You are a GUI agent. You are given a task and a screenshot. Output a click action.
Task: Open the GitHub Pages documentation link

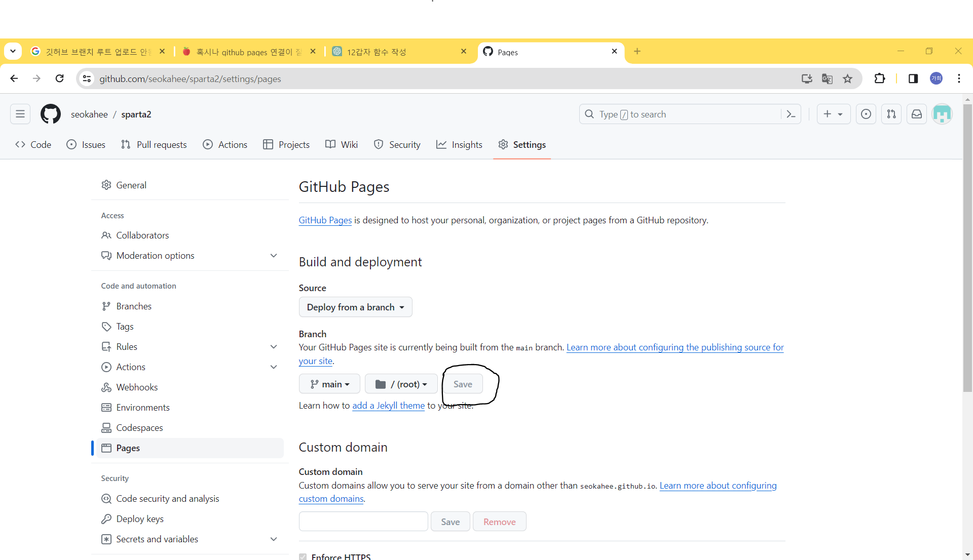(325, 220)
